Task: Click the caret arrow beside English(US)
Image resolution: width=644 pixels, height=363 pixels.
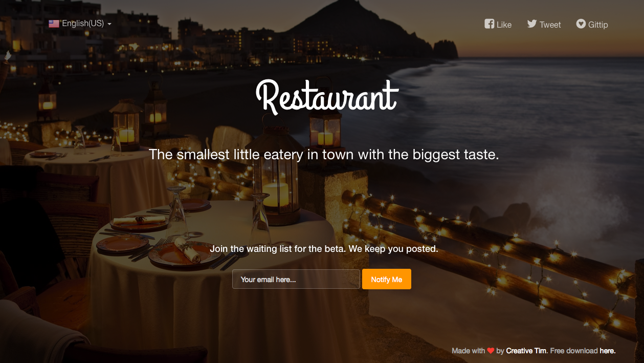Action: click(109, 24)
